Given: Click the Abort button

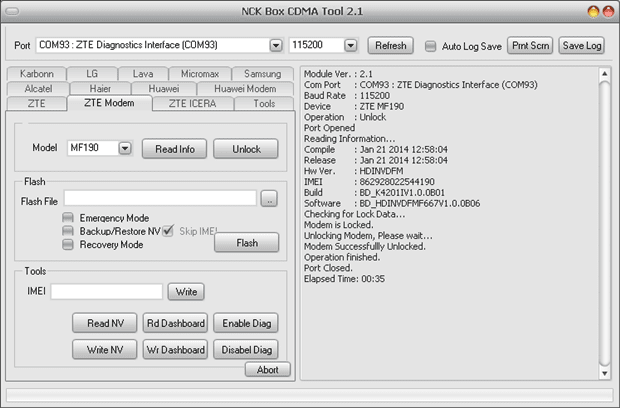Looking at the screenshot, I should [x=268, y=370].
